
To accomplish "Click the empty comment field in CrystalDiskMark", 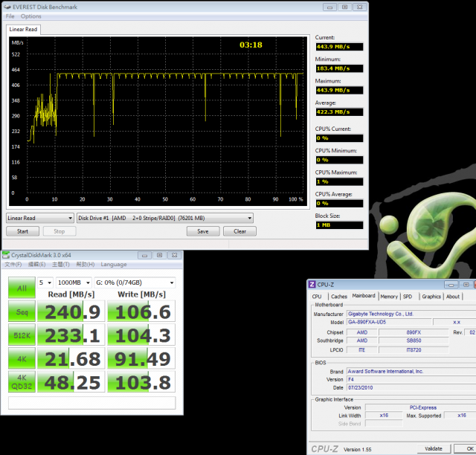I will (91, 403).
